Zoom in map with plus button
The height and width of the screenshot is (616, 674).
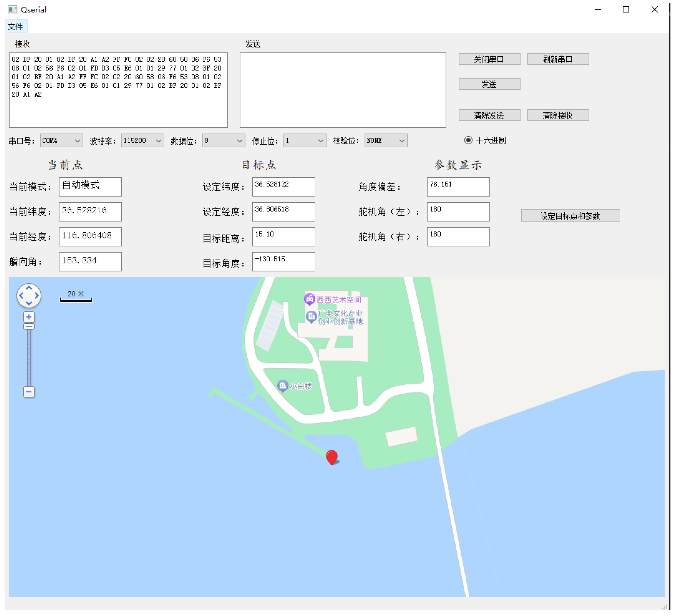pos(29,317)
